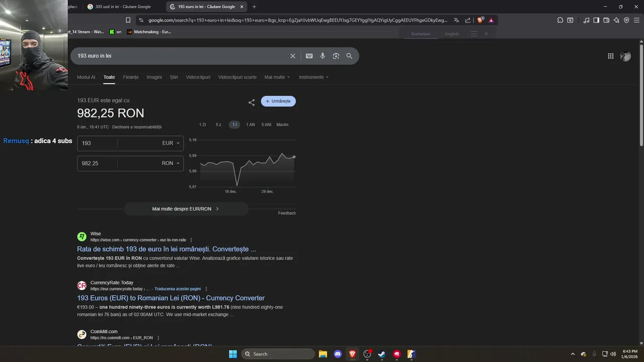Open the volume control in the system tray
This screenshot has width=644, height=362.
613,354
